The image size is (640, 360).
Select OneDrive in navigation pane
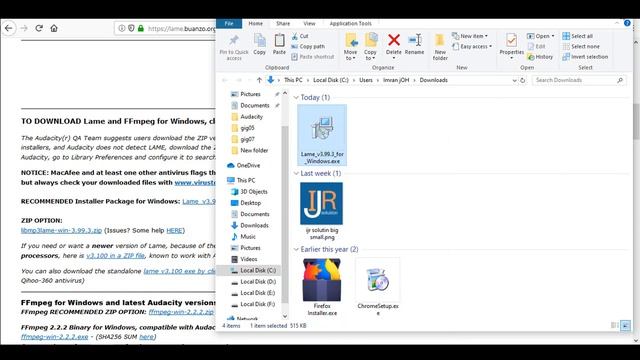point(244,165)
